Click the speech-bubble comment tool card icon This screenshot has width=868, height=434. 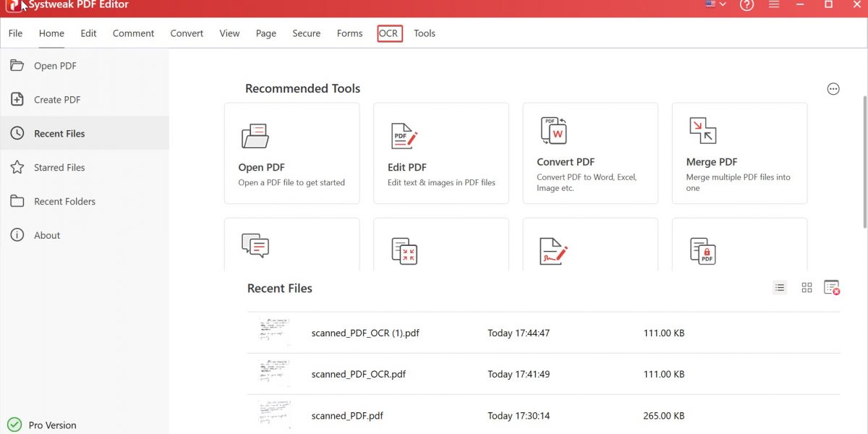click(x=255, y=246)
